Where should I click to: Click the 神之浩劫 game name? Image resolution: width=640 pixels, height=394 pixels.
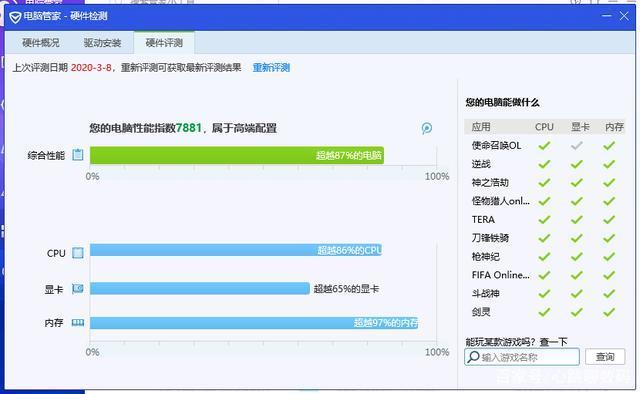tap(490, 183)
